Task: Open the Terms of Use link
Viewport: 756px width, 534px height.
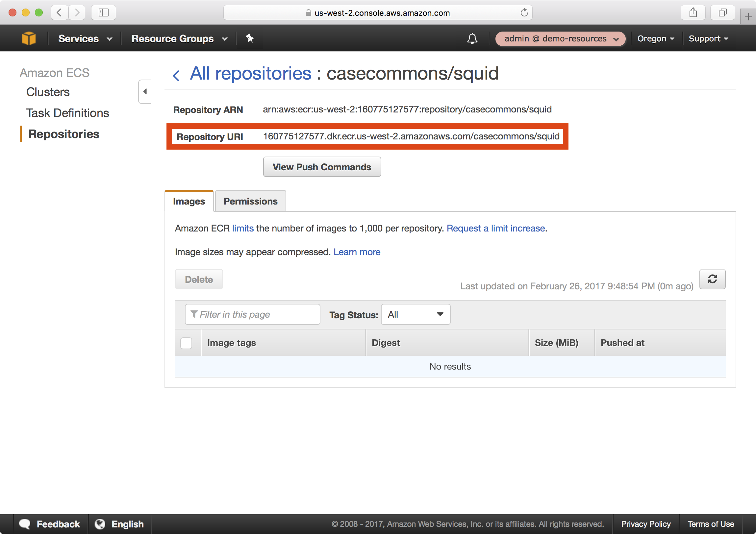Action: [x=711, y=524]
